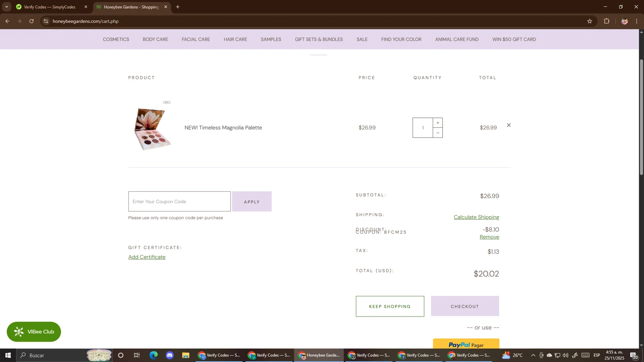This screenshot has width=644, height=362.
Task: Open Discord from taskbar
Action: pos(170,355)
